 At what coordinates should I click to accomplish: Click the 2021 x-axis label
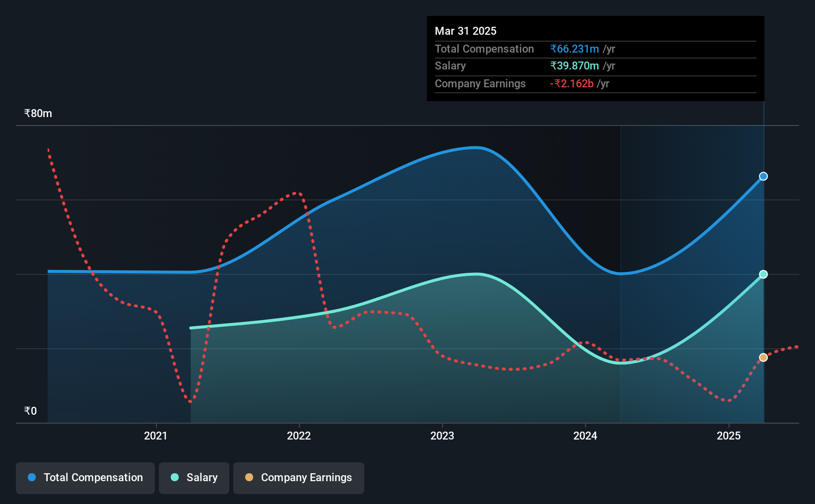pos(156,436)
